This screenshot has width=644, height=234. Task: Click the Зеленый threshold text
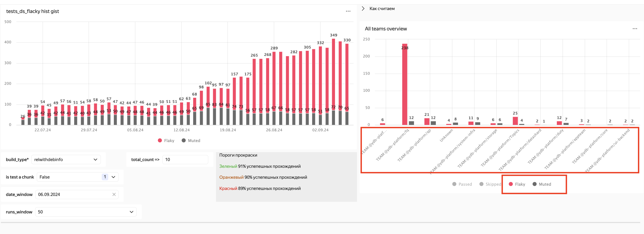click(x=228, y=166)
